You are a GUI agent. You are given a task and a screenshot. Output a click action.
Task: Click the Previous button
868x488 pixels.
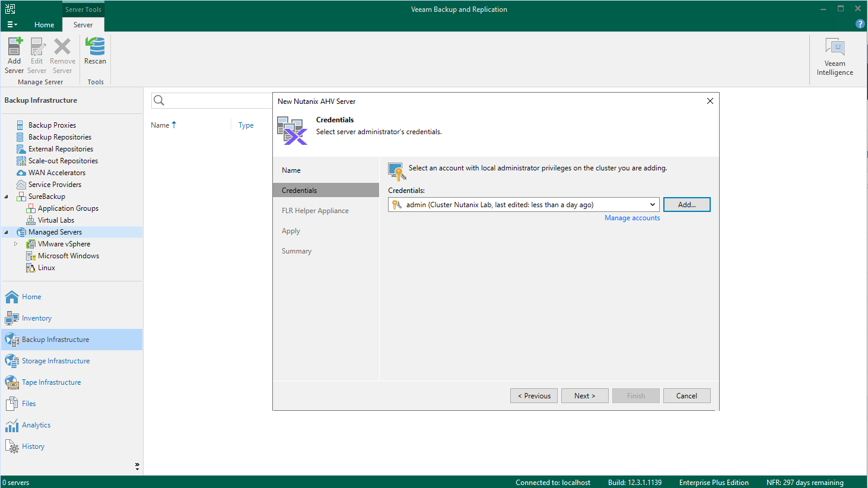tap(534, 396)
